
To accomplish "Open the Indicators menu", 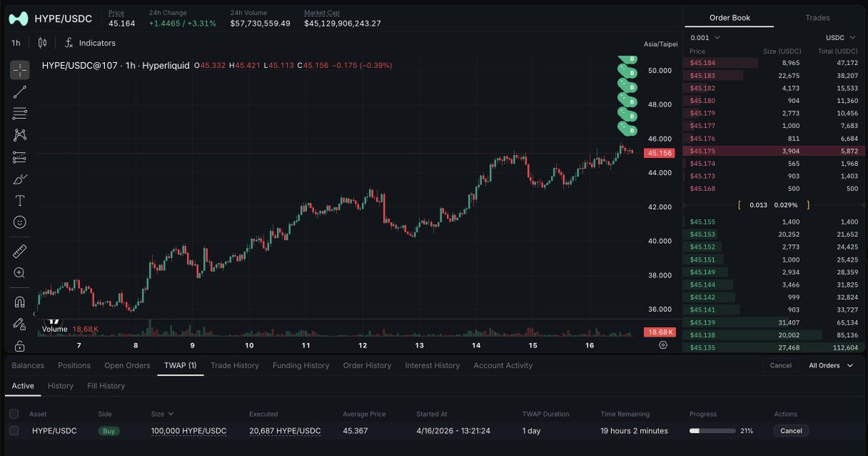I will click(x=90, y=43).
